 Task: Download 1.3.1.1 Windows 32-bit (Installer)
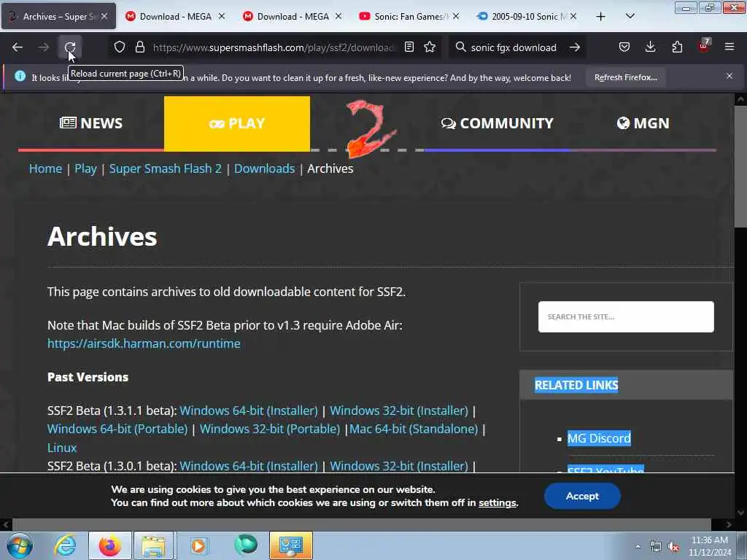[399, 411]
